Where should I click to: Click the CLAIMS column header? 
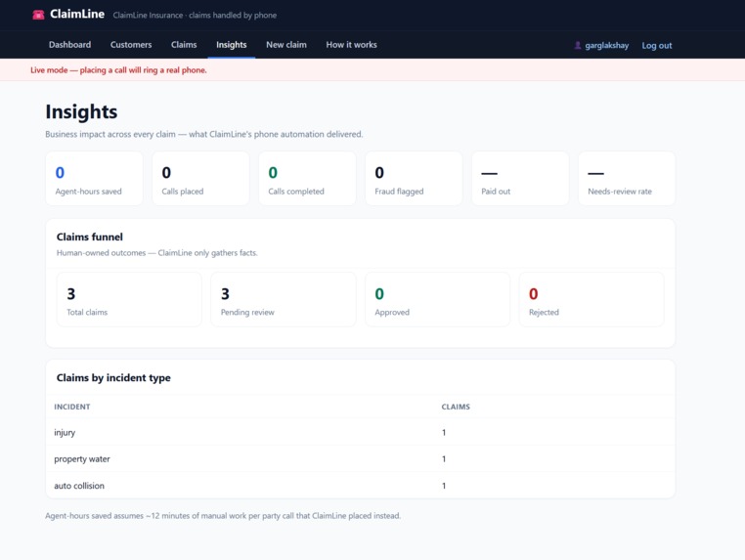(456, 407)
